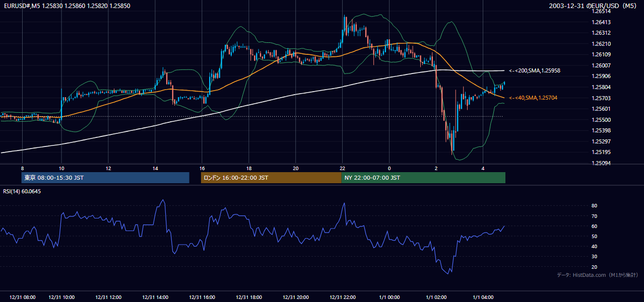The height and width of the screenshot is (302, 644).
Task: Click price level 1.25804 on axis
Action: click(x=601, y=87)
